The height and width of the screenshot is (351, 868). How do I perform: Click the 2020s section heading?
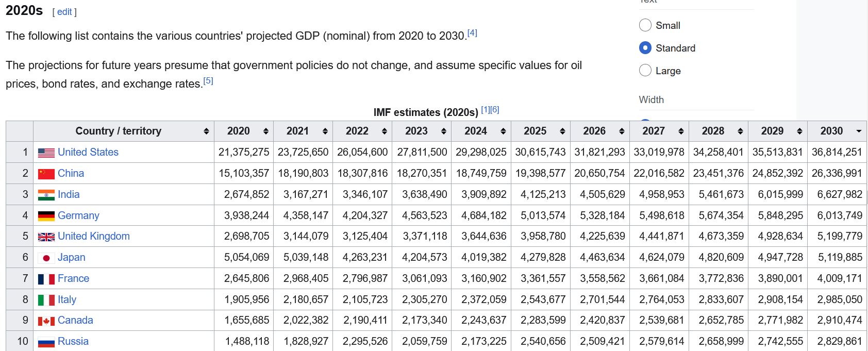pyautogui.click(x=24, y=10)
